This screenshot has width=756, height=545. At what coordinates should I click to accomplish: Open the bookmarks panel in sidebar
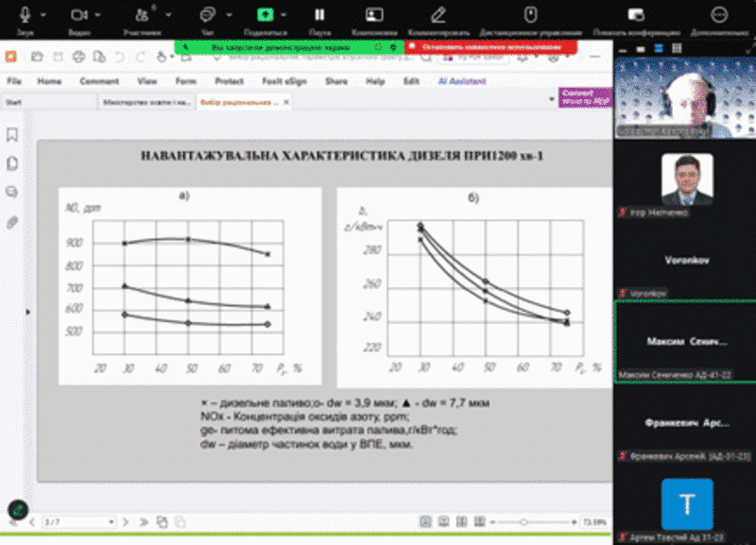[13, 135]
